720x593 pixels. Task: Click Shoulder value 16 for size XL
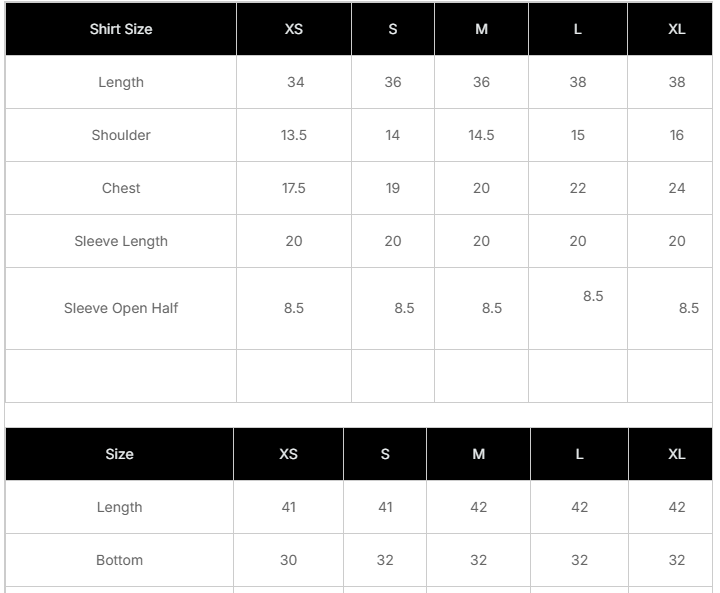(x=677, y=135)
